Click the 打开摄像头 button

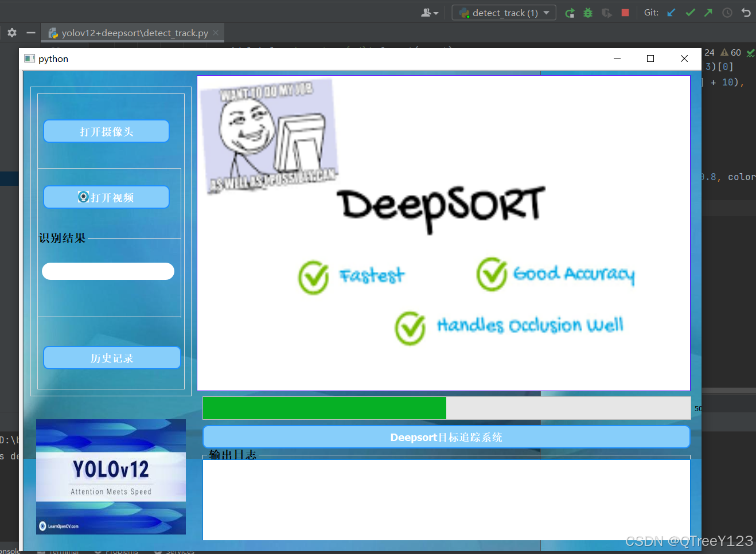107,131
